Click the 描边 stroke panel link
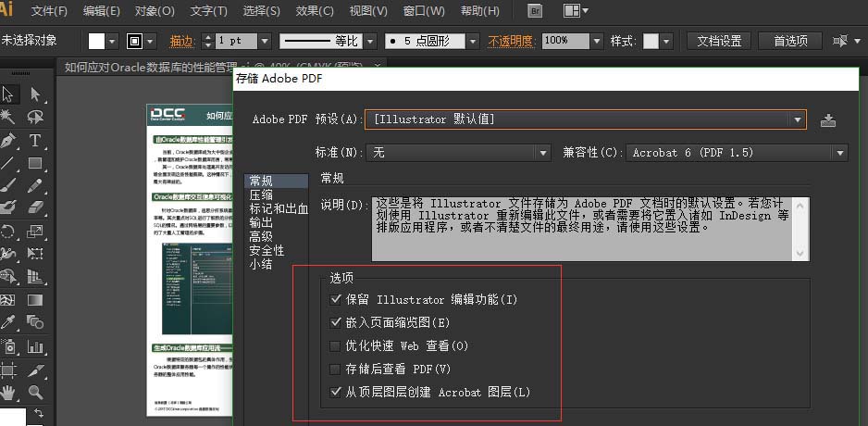868x426 pixels. tap(181, 41)
